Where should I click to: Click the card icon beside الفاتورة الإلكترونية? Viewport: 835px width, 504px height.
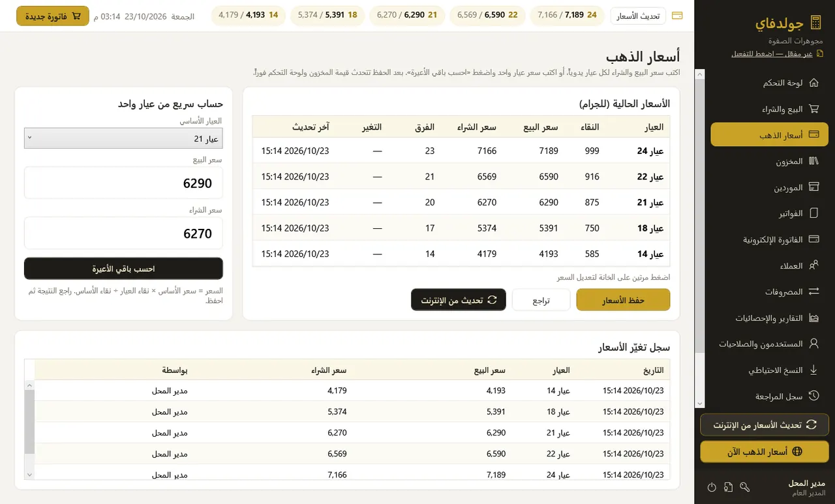pyautogui.click(x=813, y=239)
